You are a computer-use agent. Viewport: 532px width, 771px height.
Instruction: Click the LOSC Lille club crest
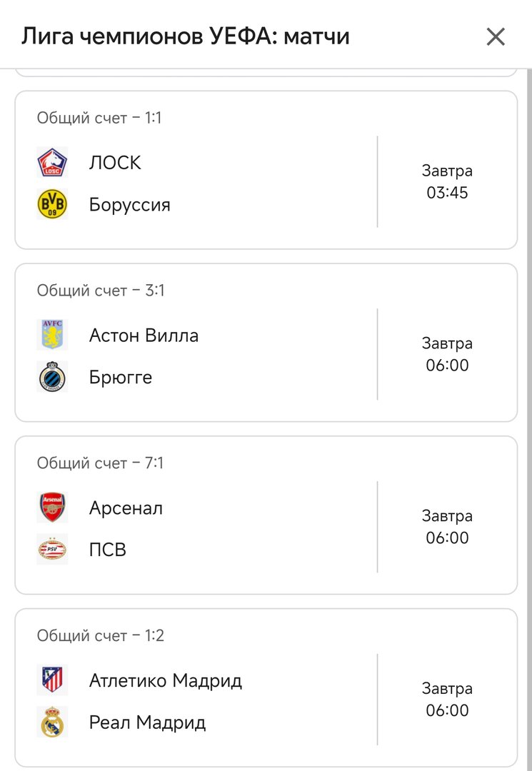(52, 163)
